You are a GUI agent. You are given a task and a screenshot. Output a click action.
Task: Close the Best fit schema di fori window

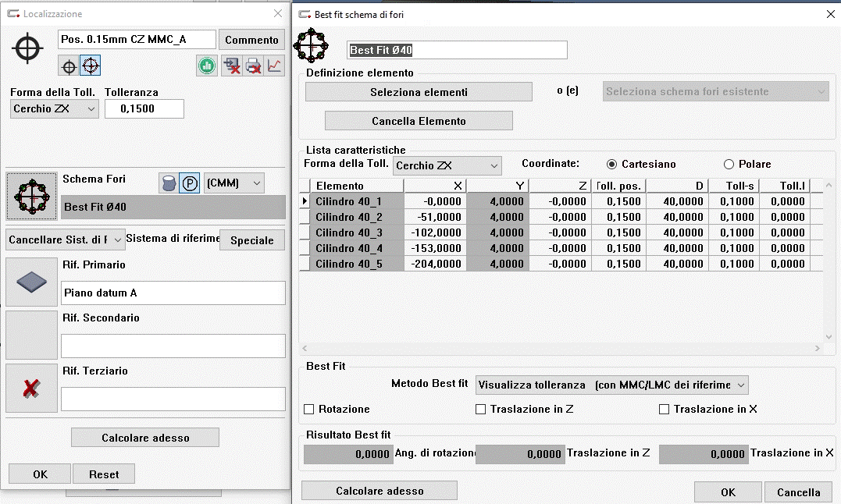pos(830,15)
